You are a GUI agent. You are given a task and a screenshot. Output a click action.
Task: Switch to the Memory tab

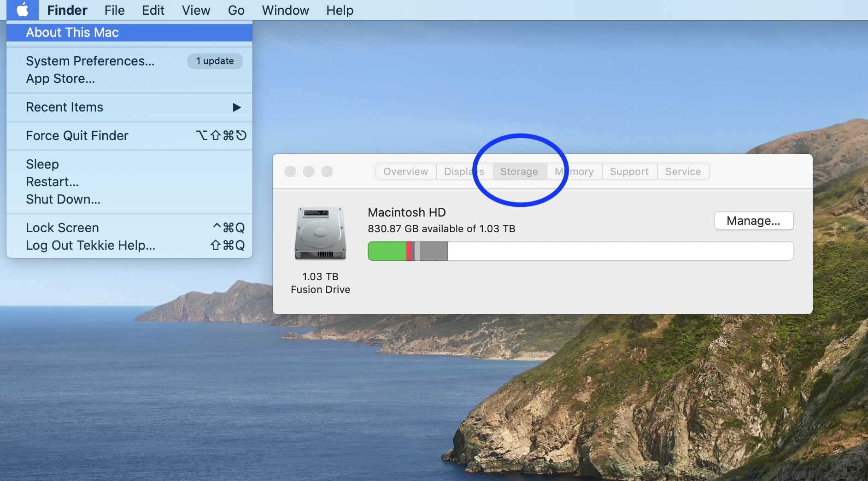[574, 171]
